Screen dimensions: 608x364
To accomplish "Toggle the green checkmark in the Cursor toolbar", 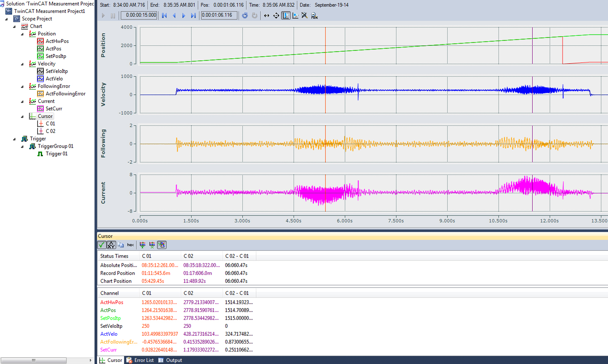I will 102,245.
